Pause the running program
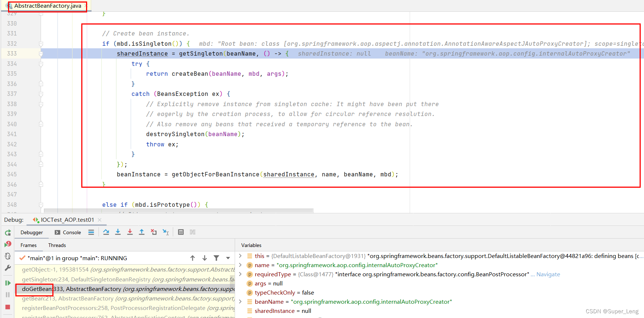644x318 pixels. 8,295
